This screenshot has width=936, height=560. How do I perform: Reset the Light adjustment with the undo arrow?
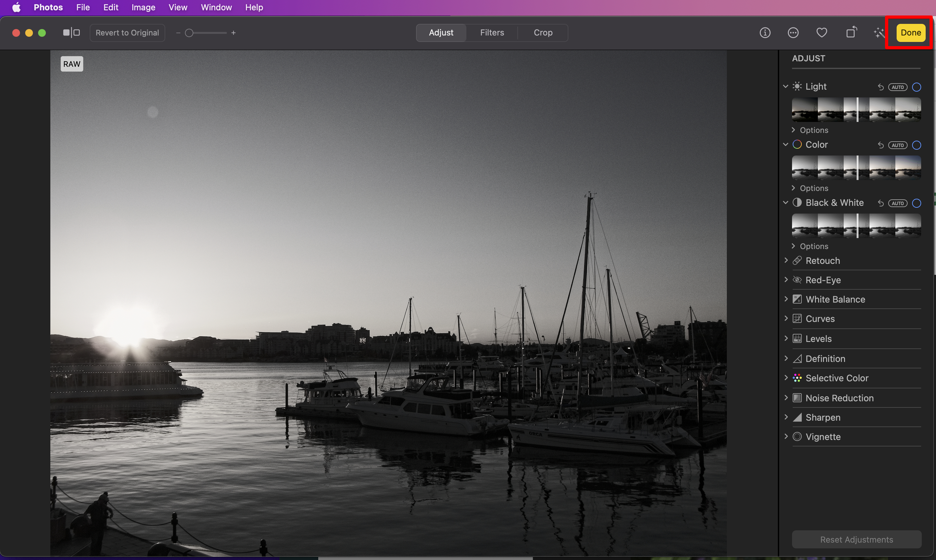[880, 87]
